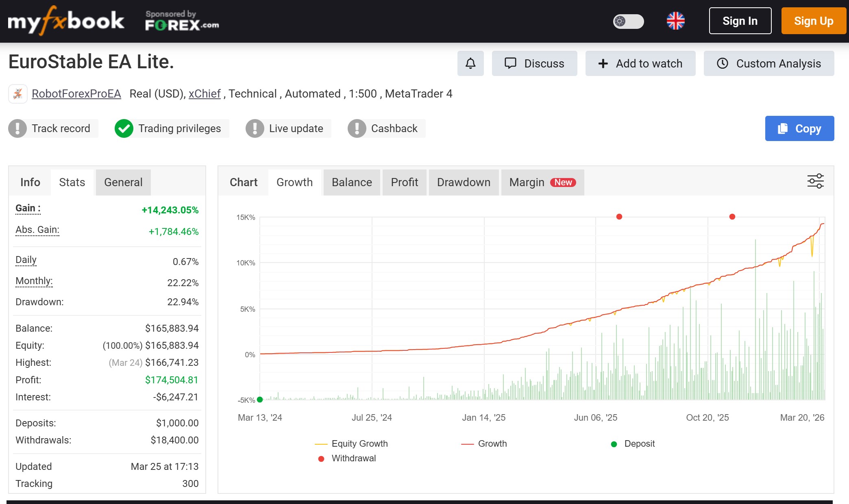Click the Trading privileges green checkmark icon

pyautogui.click(x=124, y=128)
